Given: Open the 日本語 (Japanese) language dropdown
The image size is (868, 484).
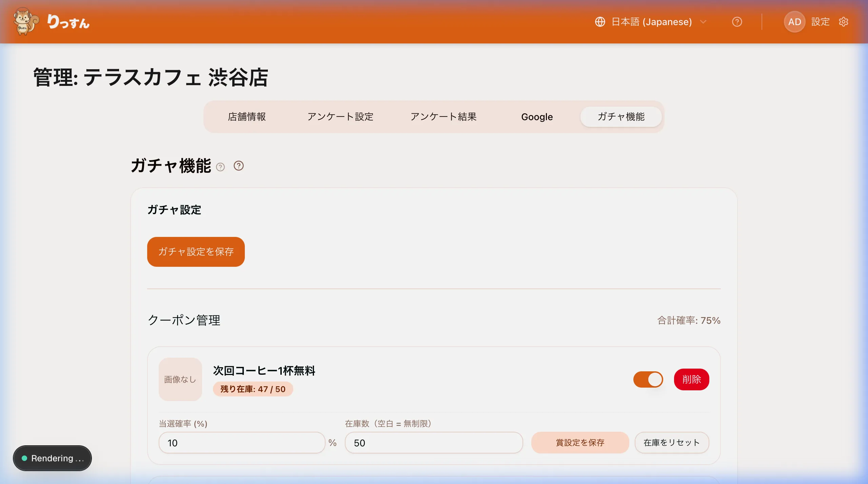Looking at the screenshot, I should pyautogui.click(x=651, y=22).
